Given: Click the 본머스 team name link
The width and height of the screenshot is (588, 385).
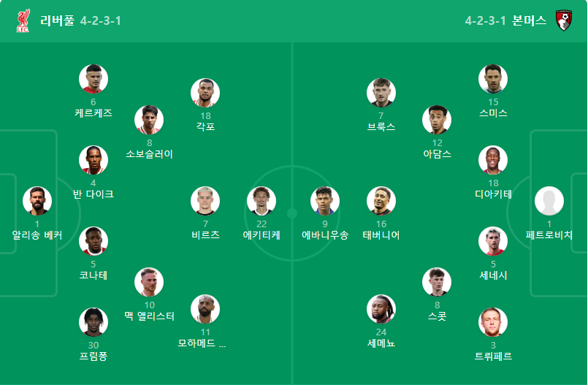Looking at the screenshot, I should [529, 20].
